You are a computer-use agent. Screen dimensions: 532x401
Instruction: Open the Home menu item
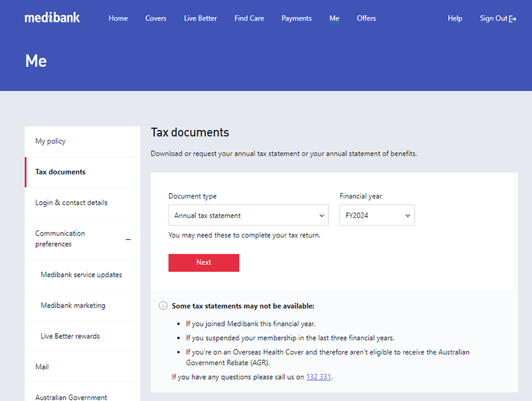(x=118, y=18)
